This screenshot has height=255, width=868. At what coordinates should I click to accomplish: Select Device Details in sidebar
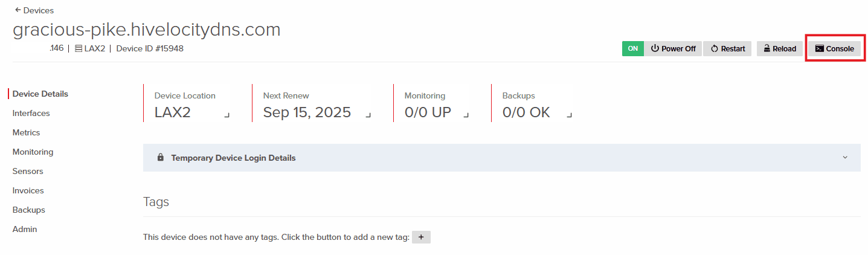pos(40,94)
